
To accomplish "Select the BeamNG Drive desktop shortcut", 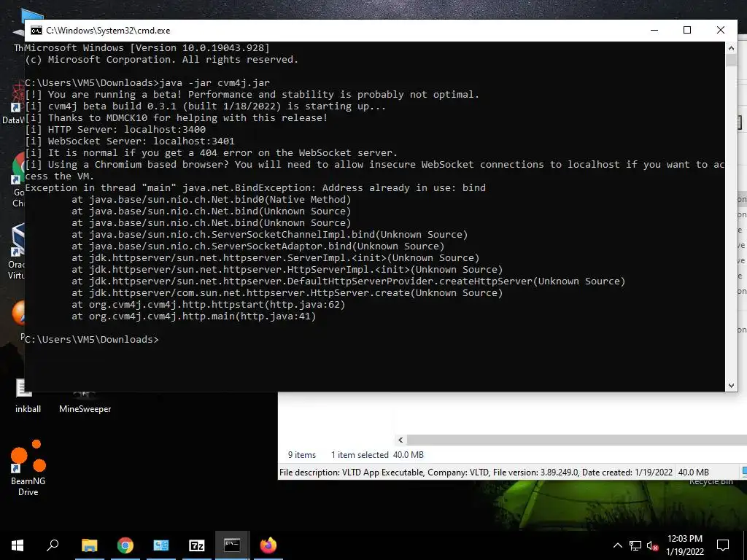I will click(x=28, y=468).
